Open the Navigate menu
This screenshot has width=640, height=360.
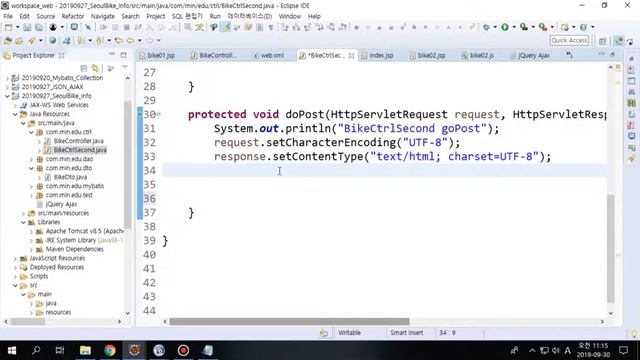[102, 16]
